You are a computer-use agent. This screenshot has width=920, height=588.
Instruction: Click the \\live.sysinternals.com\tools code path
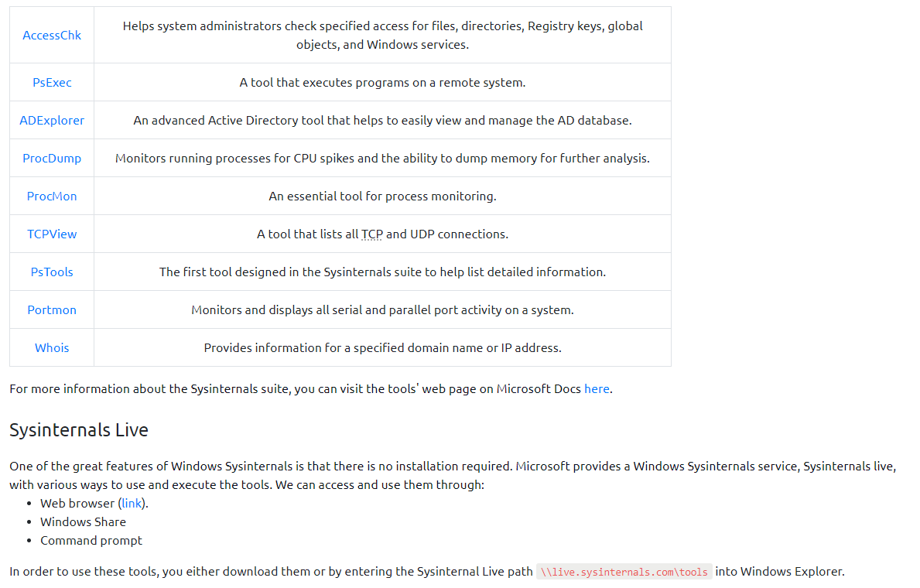click(x=624, y=573)
